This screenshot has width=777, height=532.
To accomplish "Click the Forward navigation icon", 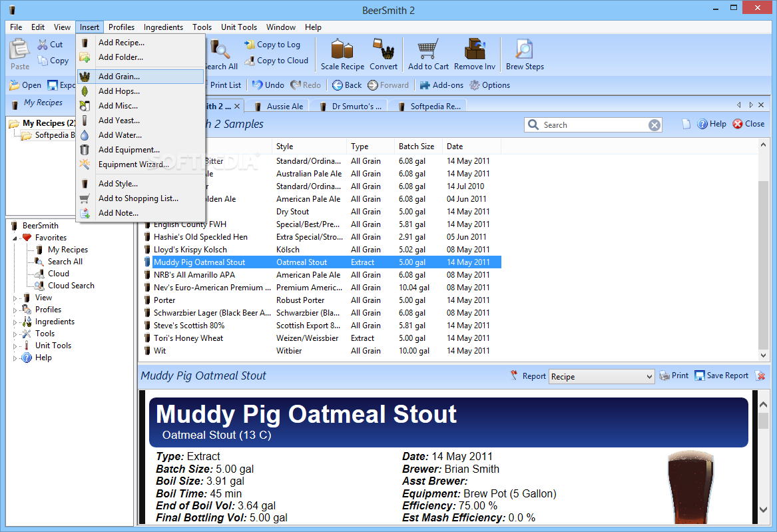I will tap(373, 85).
